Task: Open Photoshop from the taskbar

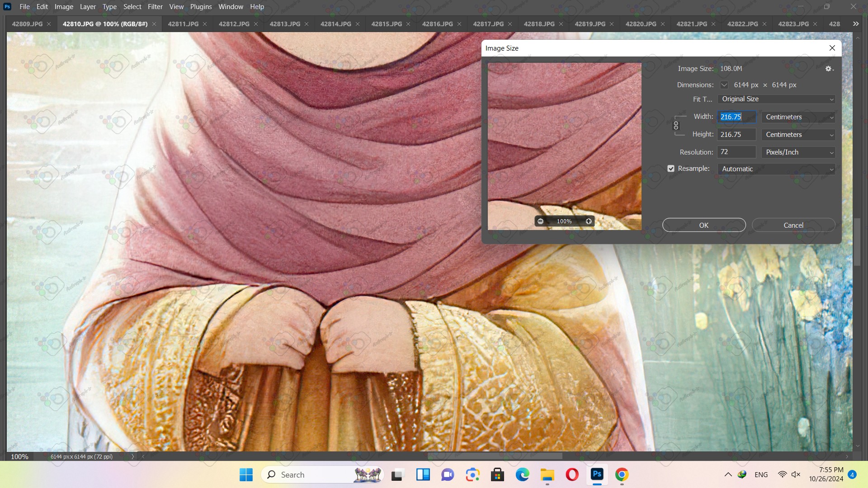Action: (x=597, y=474)
